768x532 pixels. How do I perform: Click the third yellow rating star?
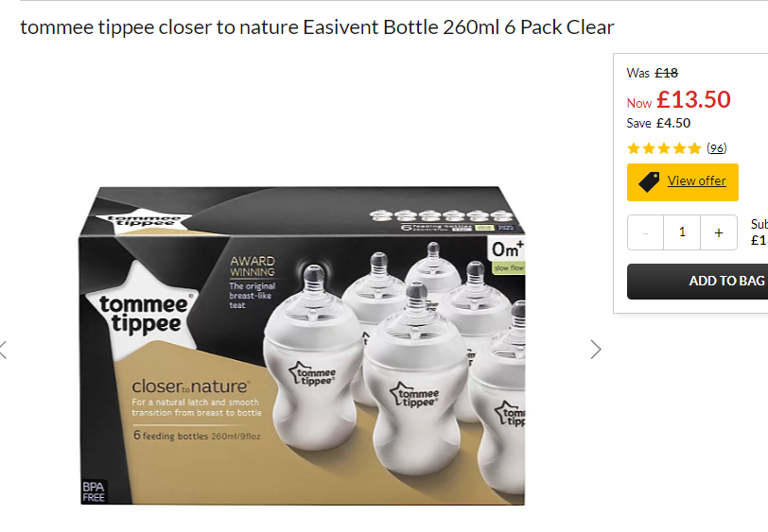(664, 148)
